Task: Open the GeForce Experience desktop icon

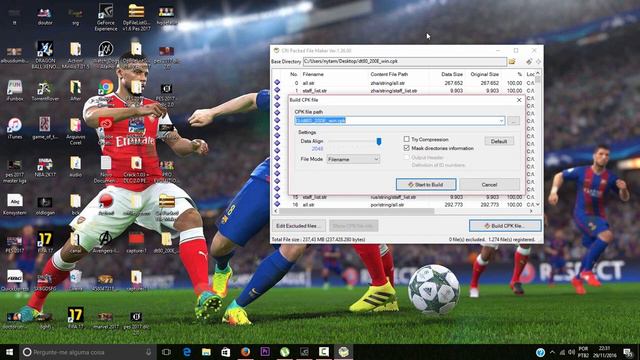Action: [x=106, y=18]
